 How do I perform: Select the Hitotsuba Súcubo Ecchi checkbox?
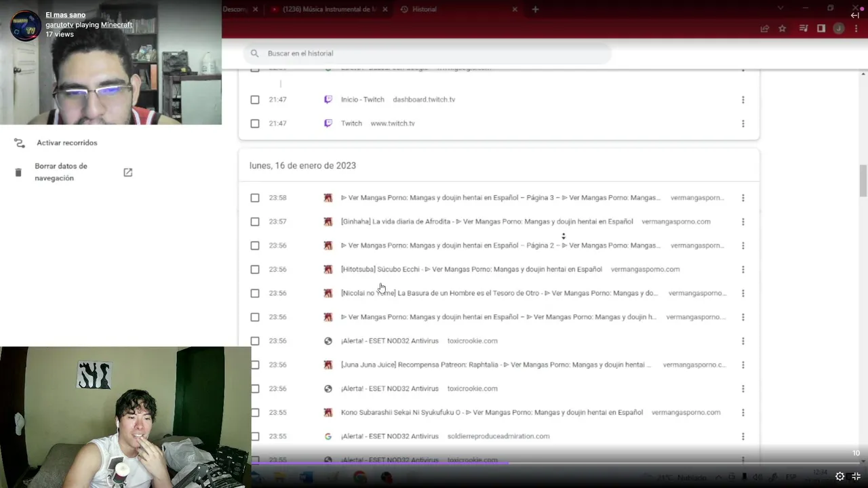click(255, 269)
